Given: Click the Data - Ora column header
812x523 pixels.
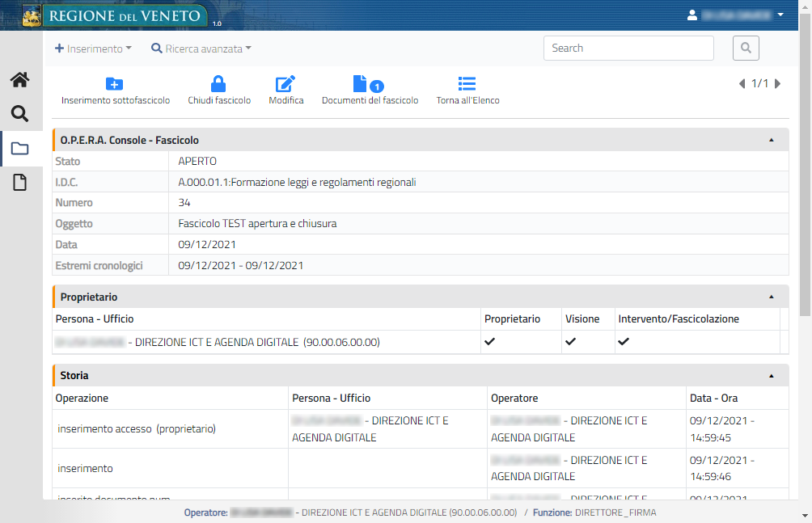Looking at the screenshot, I should click(713, 399).
